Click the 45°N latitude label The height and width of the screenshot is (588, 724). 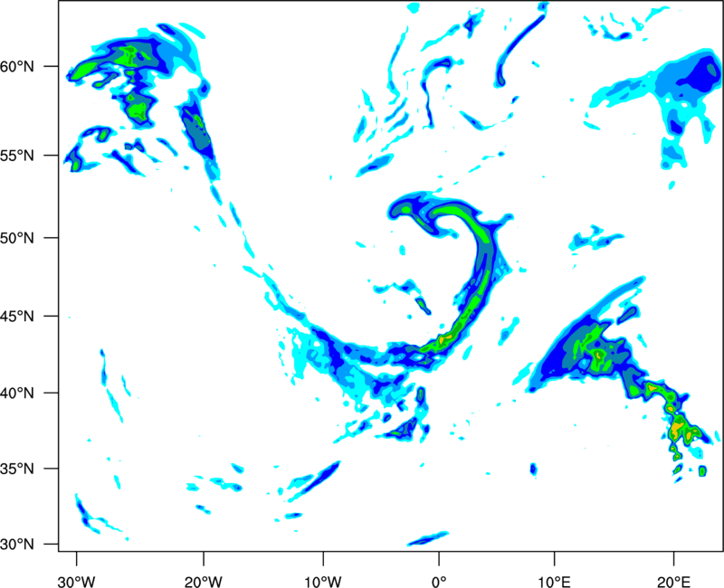[x=17, y=317]
